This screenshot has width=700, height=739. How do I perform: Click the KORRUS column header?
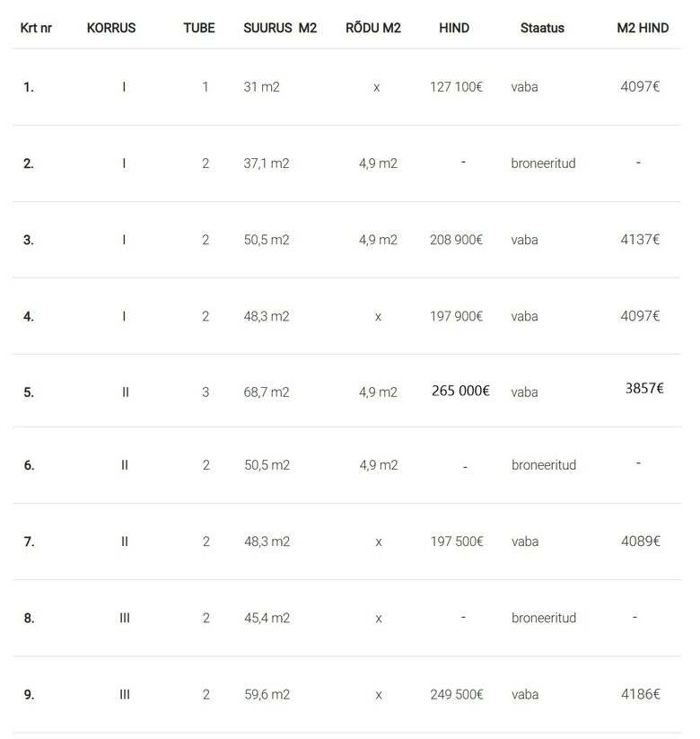click(x=111, y=28)
